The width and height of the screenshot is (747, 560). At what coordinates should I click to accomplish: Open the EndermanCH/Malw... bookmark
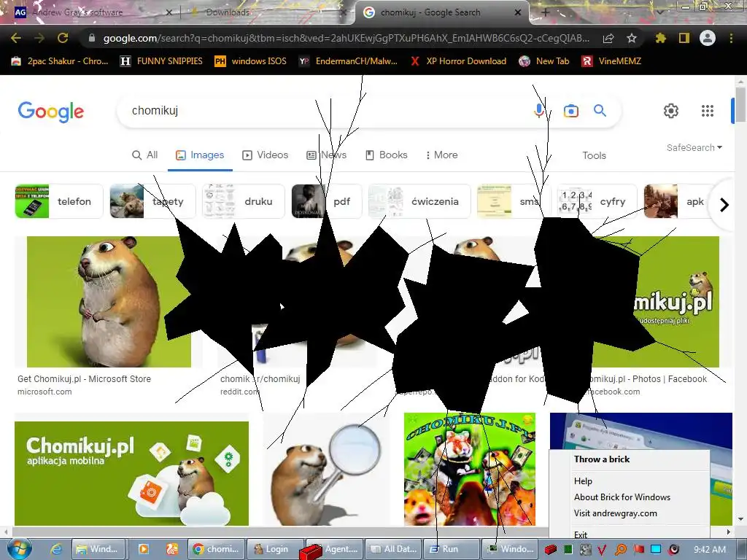pyautogui.click(x=348, y=61)
